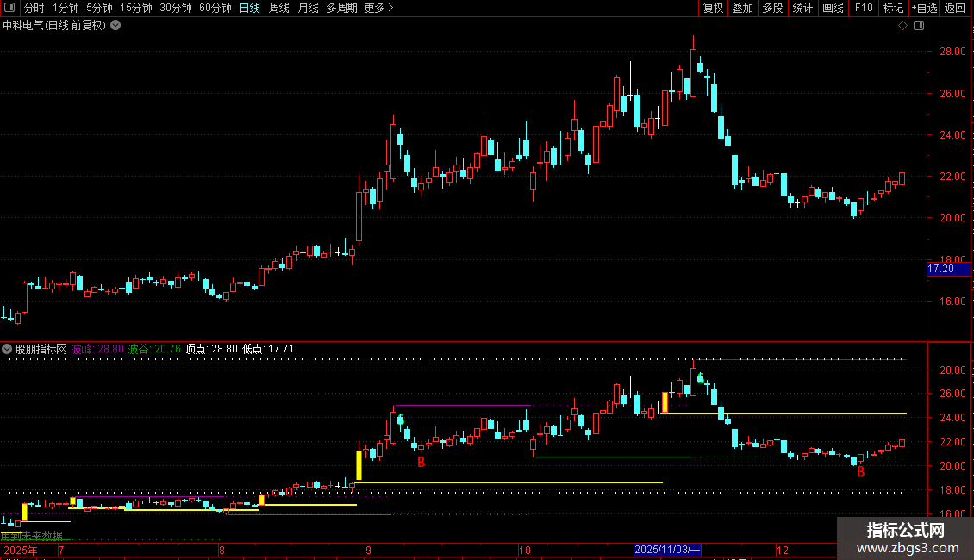Click the 返回 back button

coord(955,8)
